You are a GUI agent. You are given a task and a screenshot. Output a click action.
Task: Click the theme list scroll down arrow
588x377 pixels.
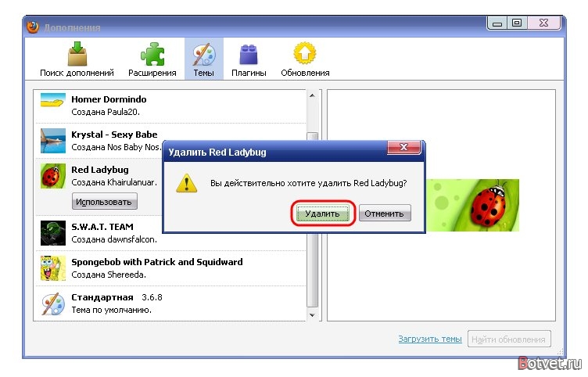point(312,315)
